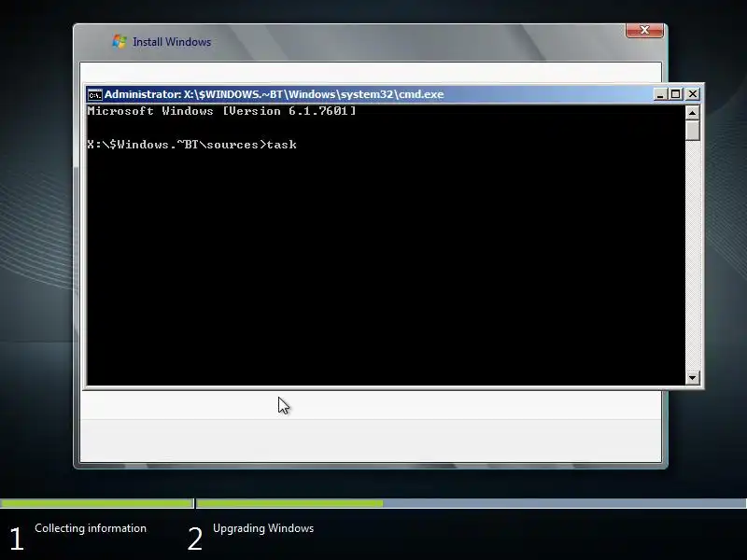Close the Administrator cmd.exe window
The image size is (747, 560).
click(x=692, y=94)
